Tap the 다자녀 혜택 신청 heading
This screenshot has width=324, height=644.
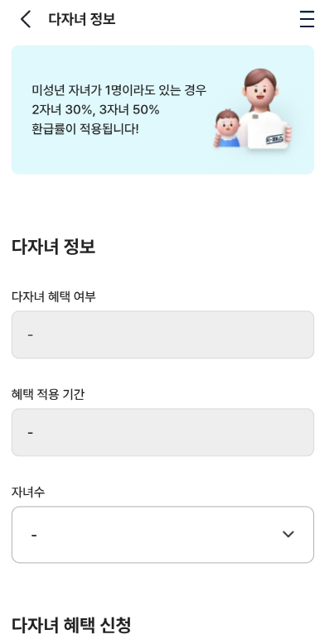pyautogui.click(x=71, y=625)
